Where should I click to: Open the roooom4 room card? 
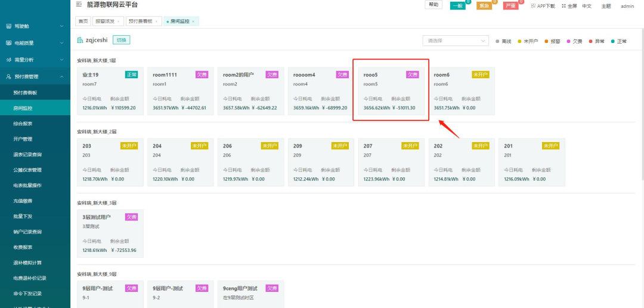321,91
